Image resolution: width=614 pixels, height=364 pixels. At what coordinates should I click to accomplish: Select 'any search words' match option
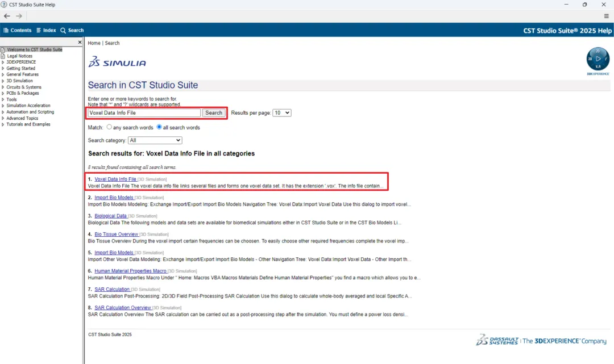point(109,127)
